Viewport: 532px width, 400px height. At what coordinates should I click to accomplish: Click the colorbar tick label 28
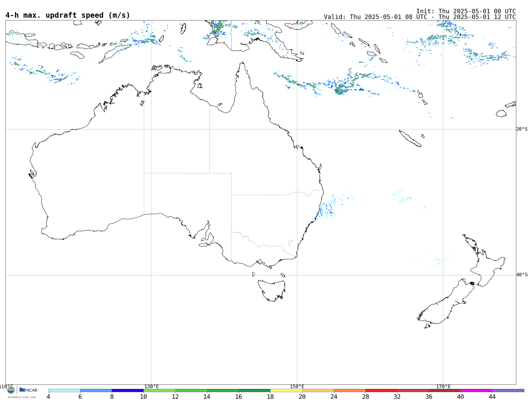pyautogui.click(x=366, y=397)
